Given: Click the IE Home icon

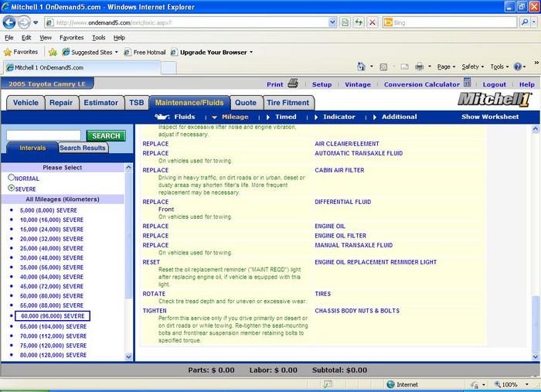Looking at the screenshot, I should click(x=361, y=67).
